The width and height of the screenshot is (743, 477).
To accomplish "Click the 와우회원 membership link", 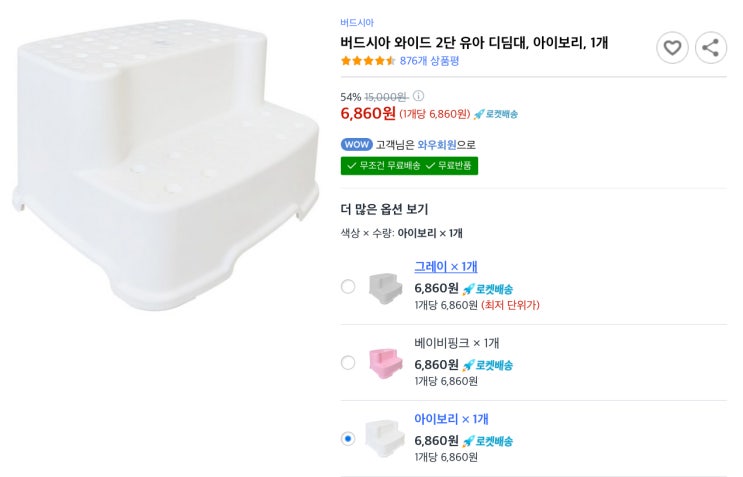I will pyautogui.click(x=436, y=144).
